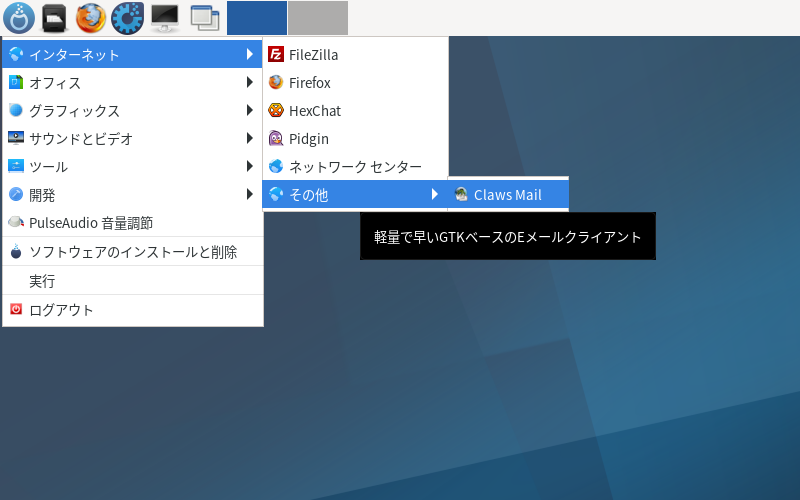800x500 pixels.
Task: Launch Firefox from the Internet submenu
Action: (x=355, y=82)
